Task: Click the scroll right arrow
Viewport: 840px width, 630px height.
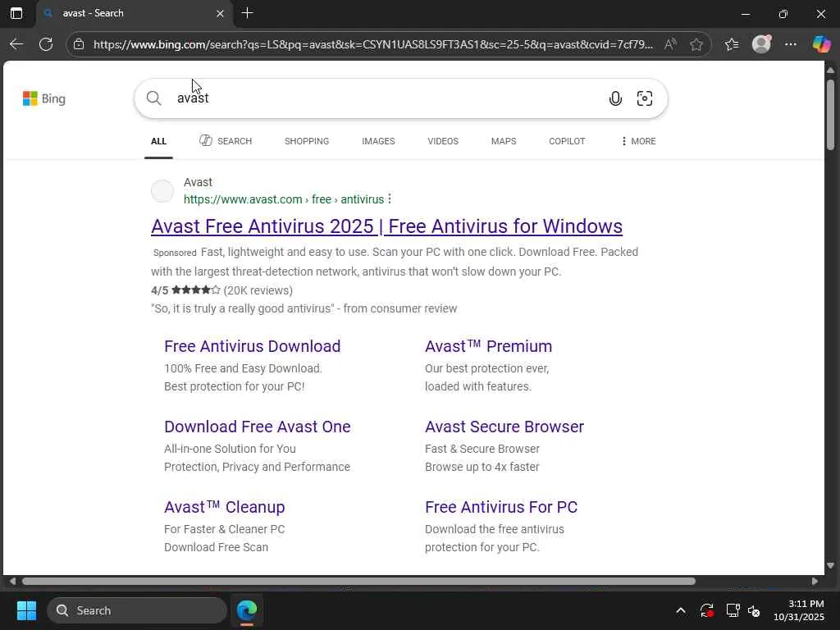Action: pos(815,582)
